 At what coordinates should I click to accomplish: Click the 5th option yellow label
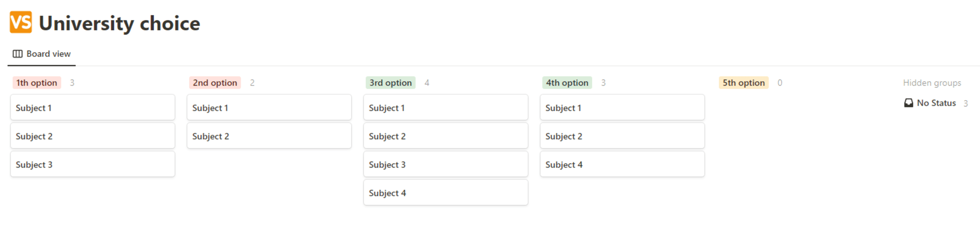point(743,82)
